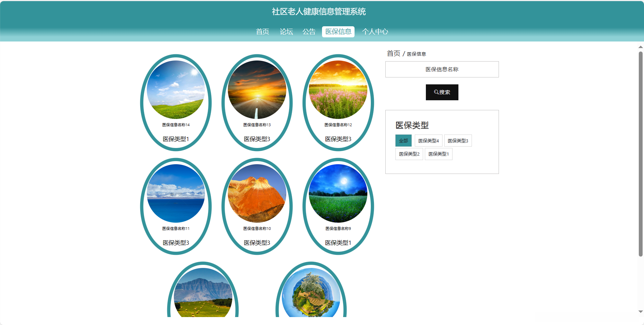
Task: Open the 公告 page from navigation
Action: click(x=309, y=31)
